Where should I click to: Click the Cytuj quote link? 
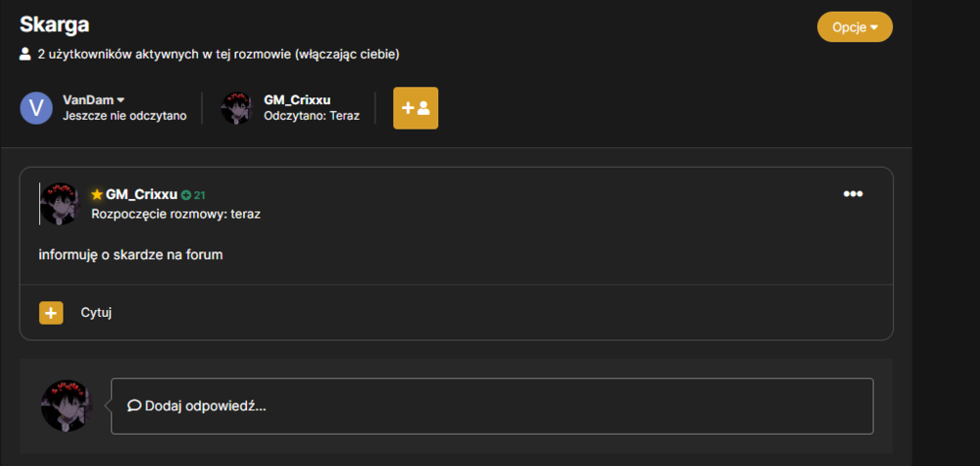coord(96,313)
